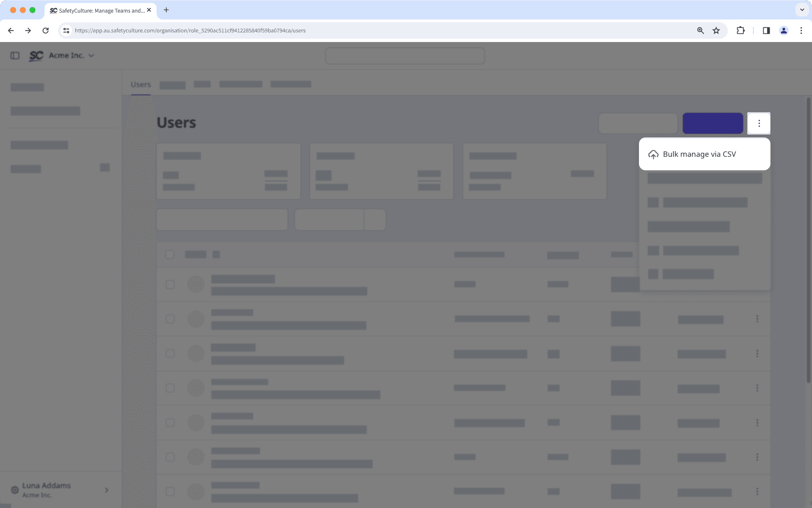
Task: Open the three-dot menu next to the purple button
Action: (x=759, y=123)
